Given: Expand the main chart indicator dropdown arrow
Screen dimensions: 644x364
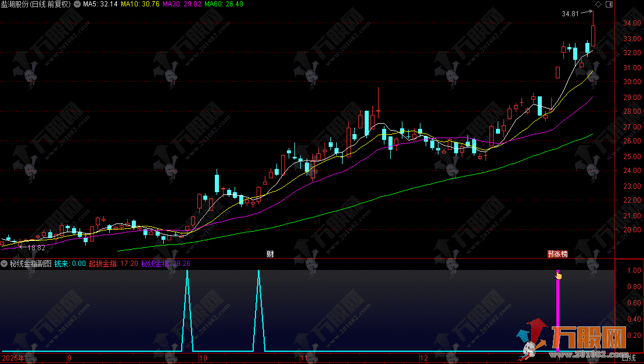Looking at the screenshot, I should (78, 4).
